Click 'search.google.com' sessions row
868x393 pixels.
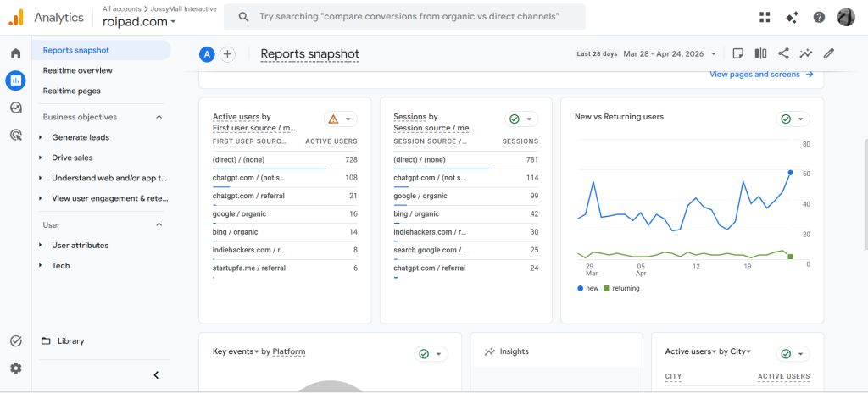tap(466, 250)
